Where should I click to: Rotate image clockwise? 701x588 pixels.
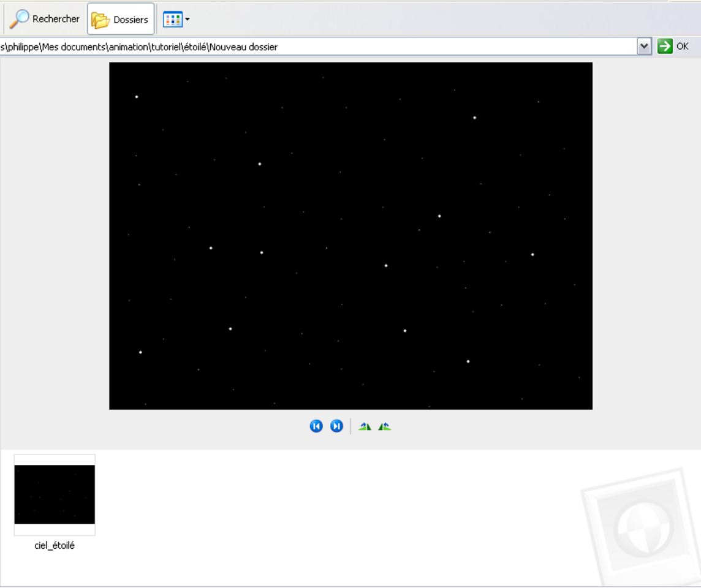tap(365, 426)
